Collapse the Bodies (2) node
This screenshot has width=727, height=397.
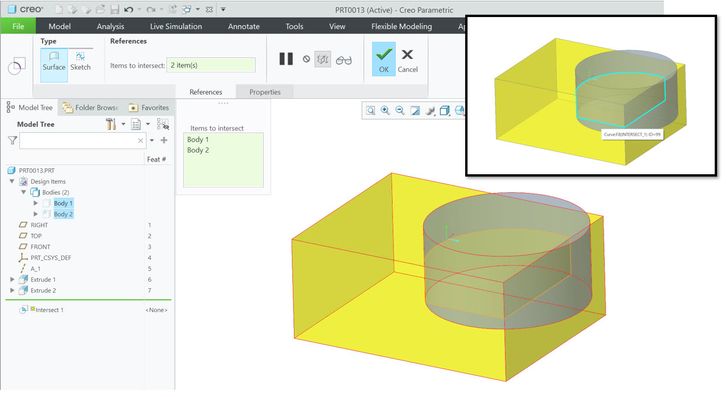coord(24,192)
